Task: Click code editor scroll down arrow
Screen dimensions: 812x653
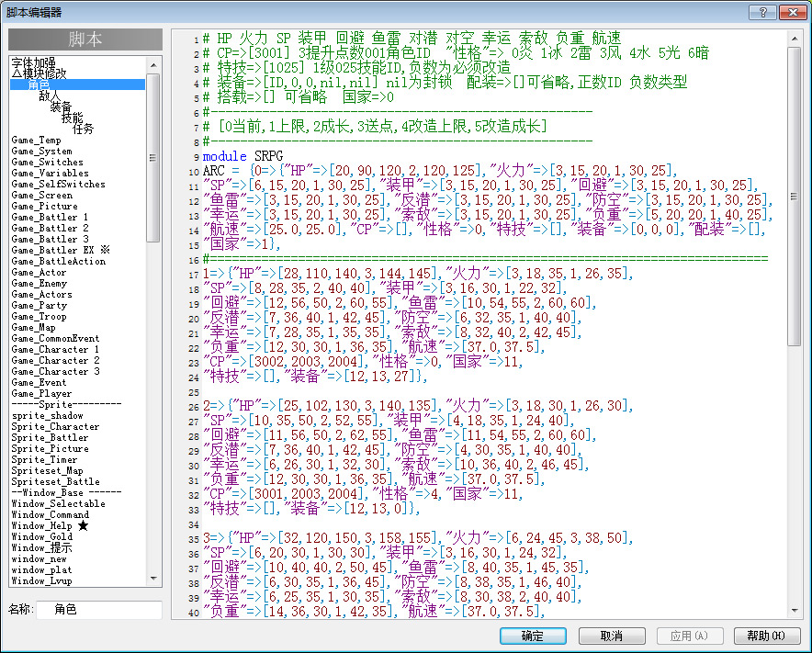Action: pos(795,611)
